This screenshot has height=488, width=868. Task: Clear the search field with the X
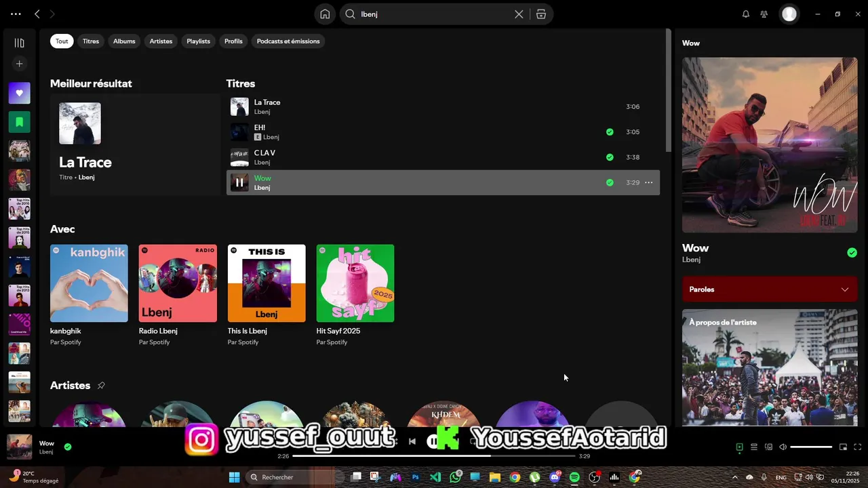point(519,14)
